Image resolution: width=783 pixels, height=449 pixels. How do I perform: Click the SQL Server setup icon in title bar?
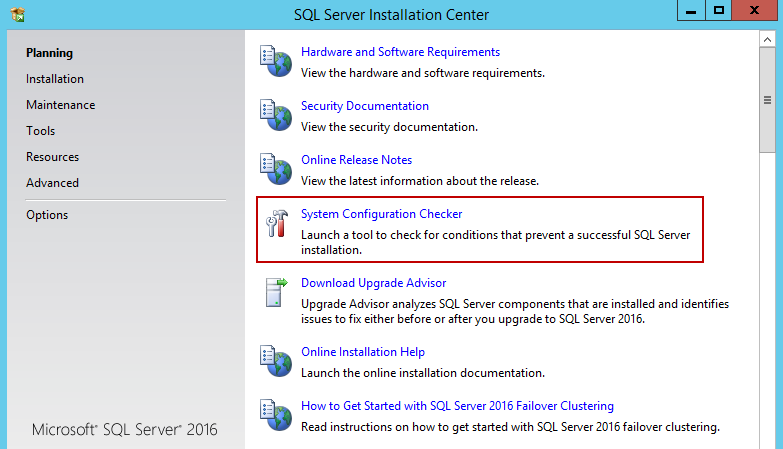(17, 14)
